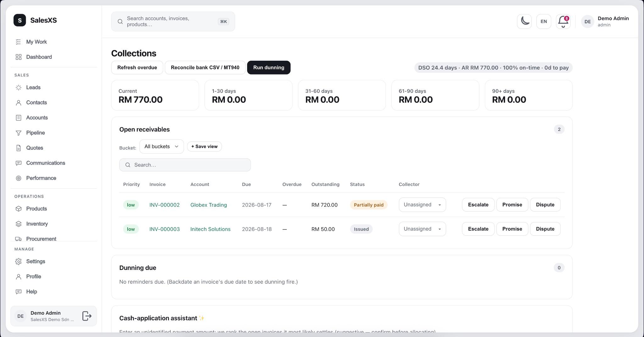
Task: Click the Communications chat icon
Action: (x=19, y=163)
